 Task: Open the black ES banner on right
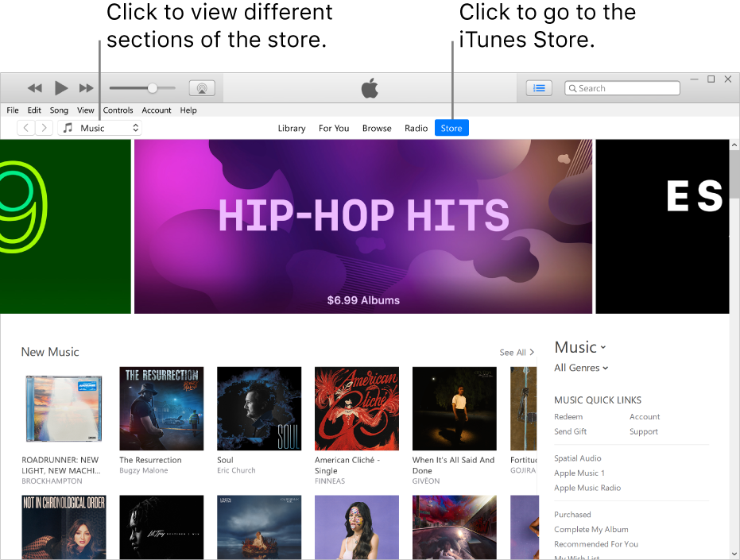662,226
